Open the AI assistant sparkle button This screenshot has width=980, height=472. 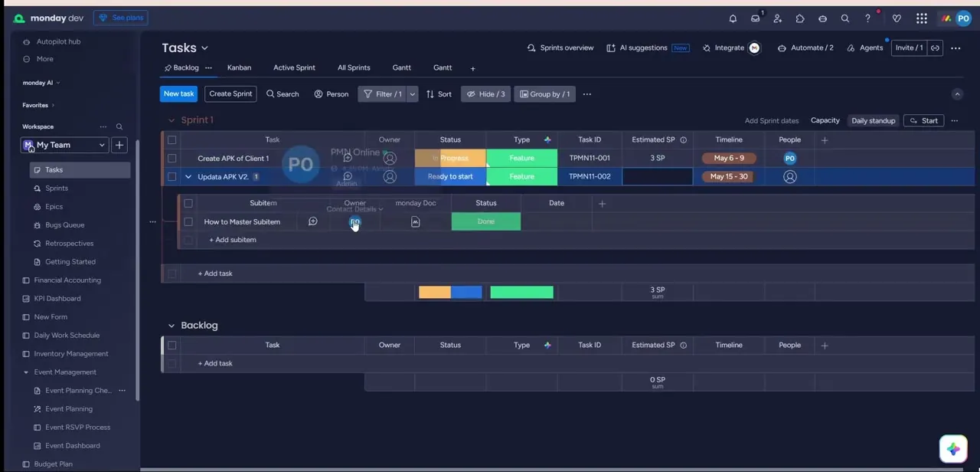click(953, 449)
